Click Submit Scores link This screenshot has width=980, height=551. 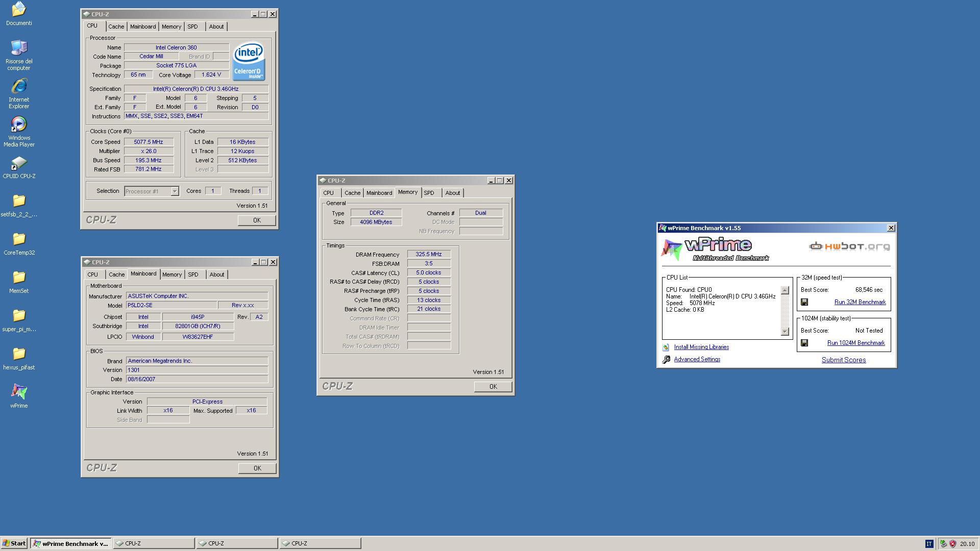(844, 360)
